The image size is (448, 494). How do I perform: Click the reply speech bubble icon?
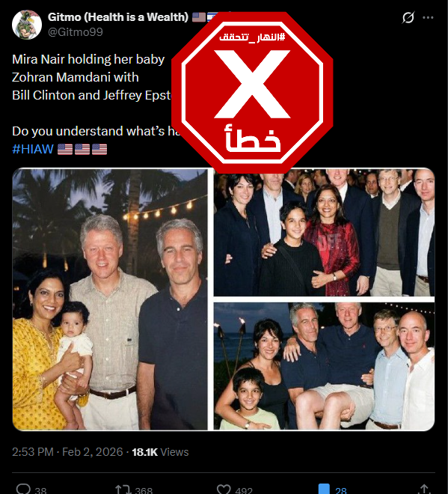coord(23,489)
